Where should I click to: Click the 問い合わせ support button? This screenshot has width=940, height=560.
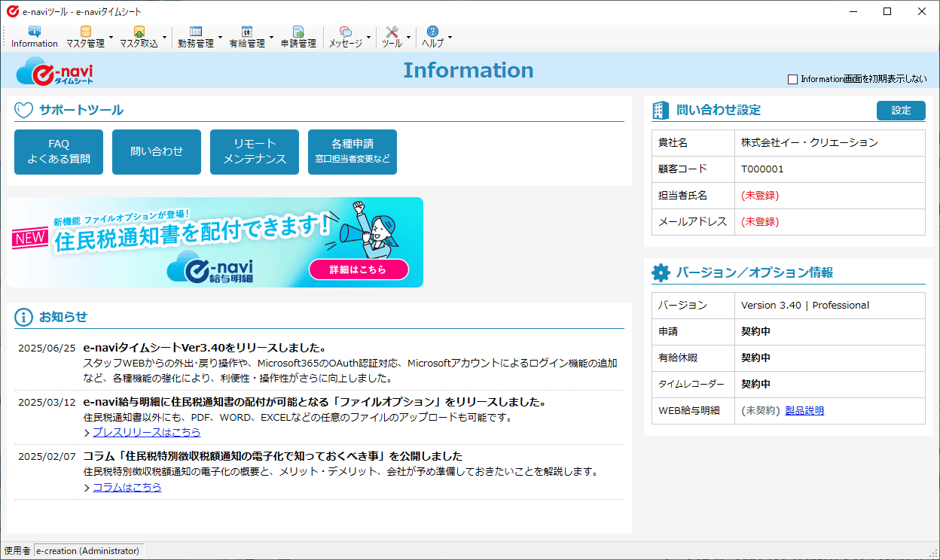pos(157,152)
